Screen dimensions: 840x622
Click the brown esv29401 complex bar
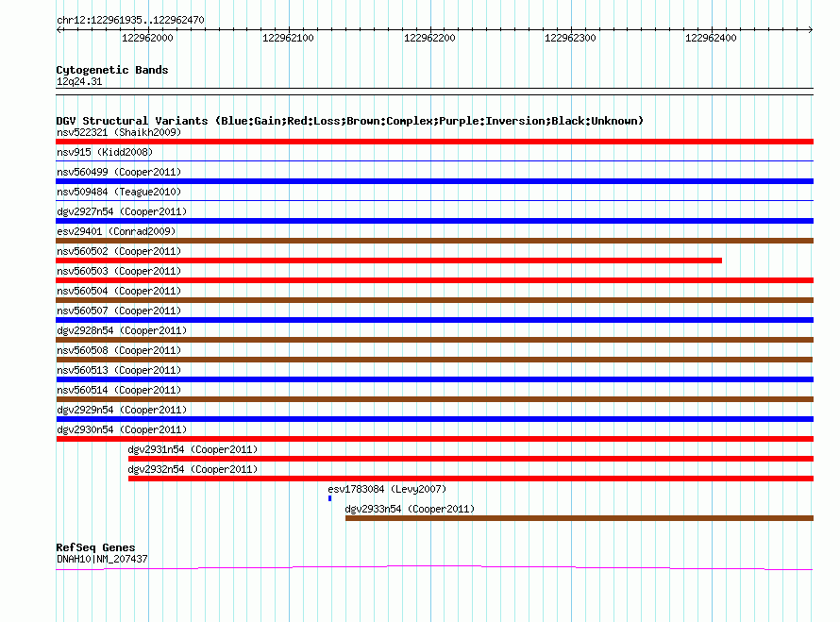(434, 241)
